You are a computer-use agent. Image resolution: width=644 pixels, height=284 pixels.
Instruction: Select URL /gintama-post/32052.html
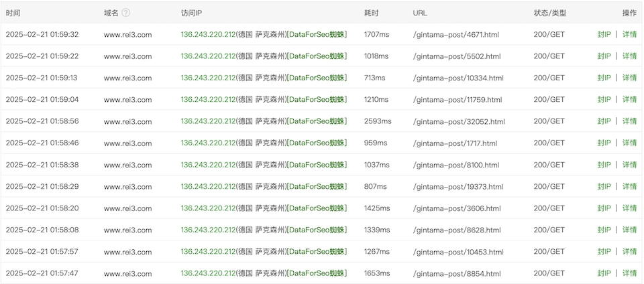click(x=459, y=121)
